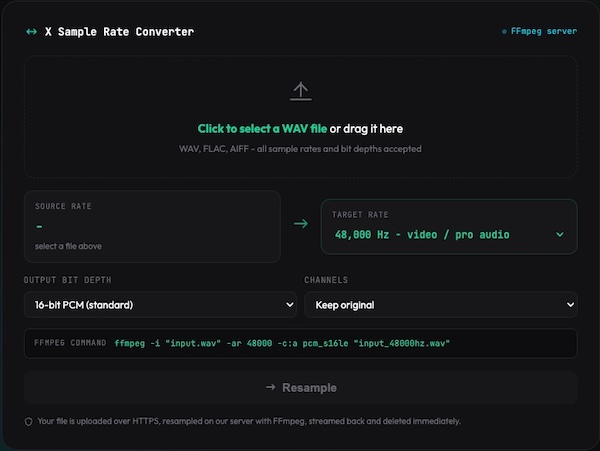Screen dimensions: 600x451
Task: Click the FFMPEG COMMAND label
Action: click(70, 343)
